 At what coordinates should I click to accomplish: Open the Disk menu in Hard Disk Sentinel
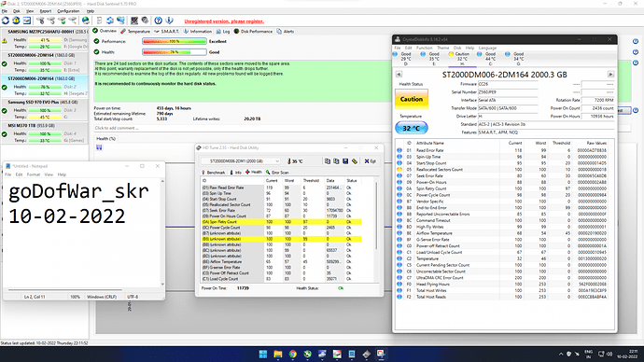coord(17,11)
